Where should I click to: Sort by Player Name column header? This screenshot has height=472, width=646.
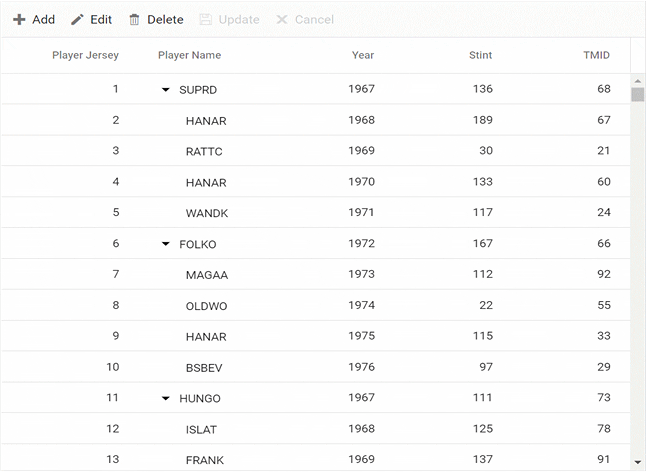[x=189, y=55]
